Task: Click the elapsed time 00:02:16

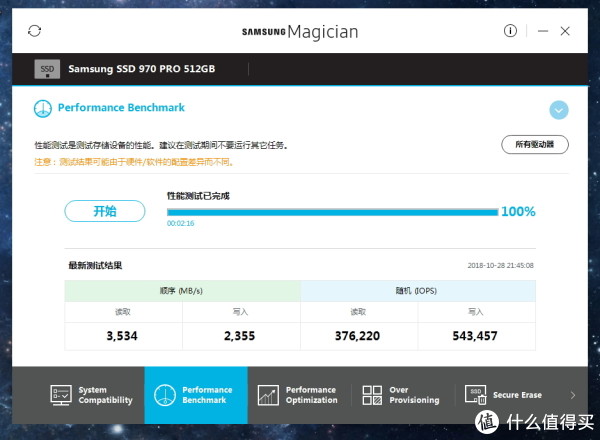Action: 181,223
